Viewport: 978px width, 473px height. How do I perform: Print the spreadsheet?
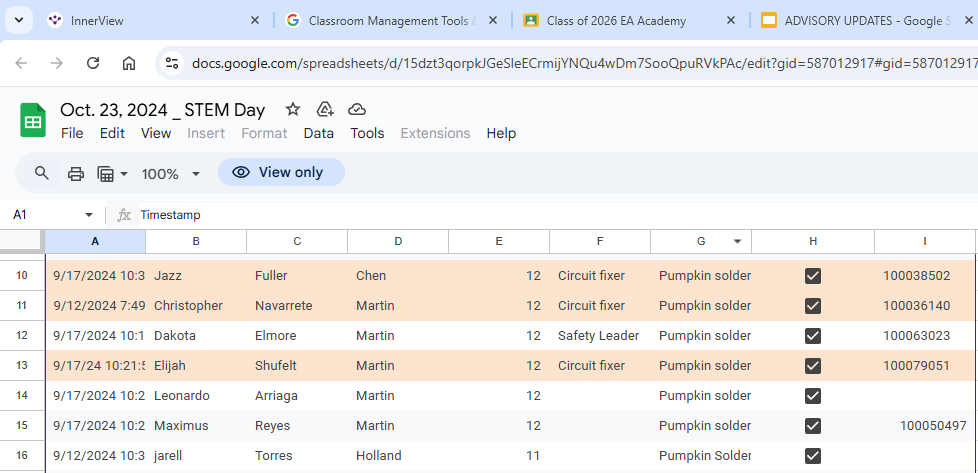pyautogui.click(x=76, y=173)
